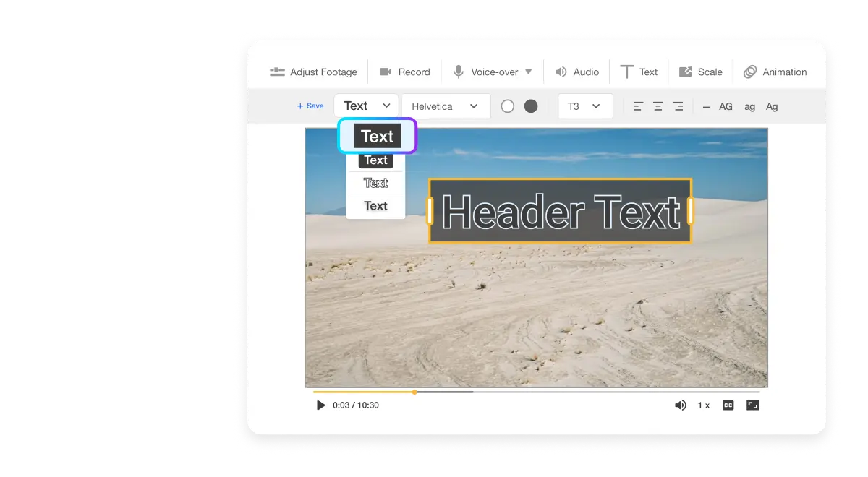Set text to lowercase ag
This screenshot has width=868, height=477.
point(750,107)
